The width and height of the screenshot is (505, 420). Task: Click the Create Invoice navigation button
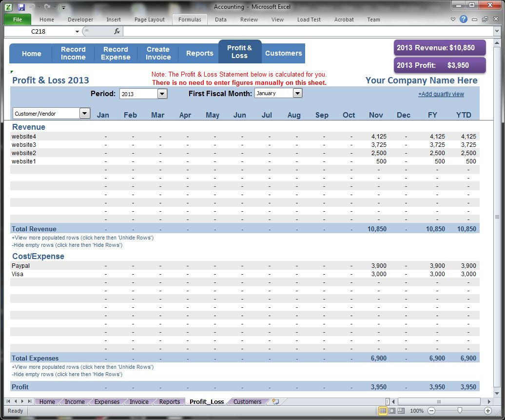[x=158, y=53]
